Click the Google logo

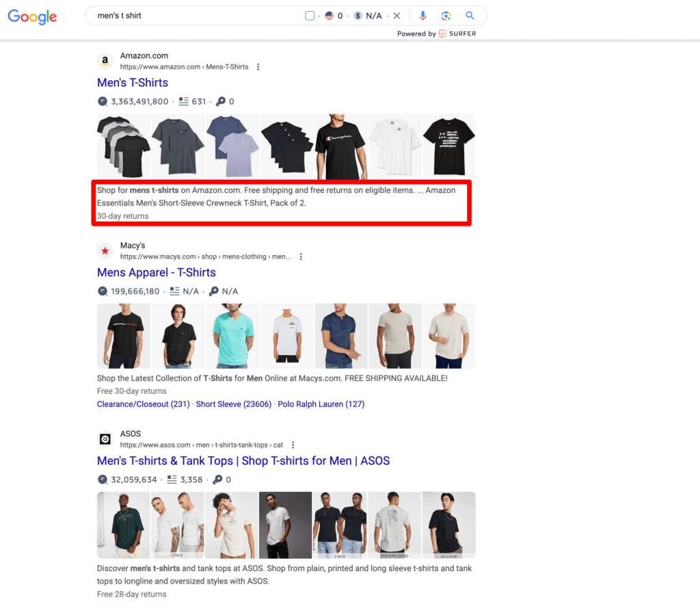coord(32,16)
